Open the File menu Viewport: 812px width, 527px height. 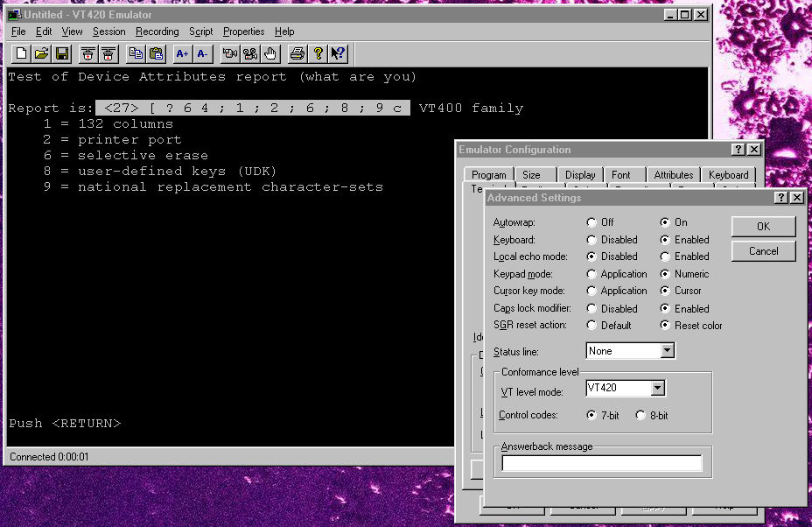18,32
